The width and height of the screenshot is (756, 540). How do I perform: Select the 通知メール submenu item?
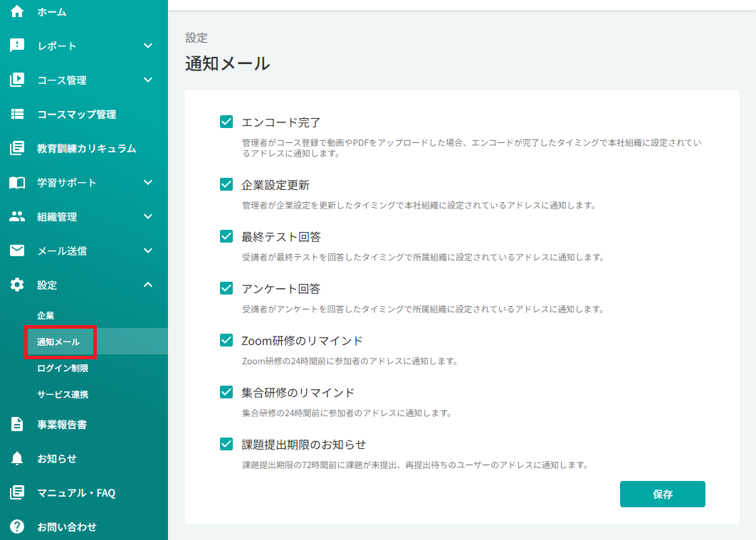click(x=58, y=342)
